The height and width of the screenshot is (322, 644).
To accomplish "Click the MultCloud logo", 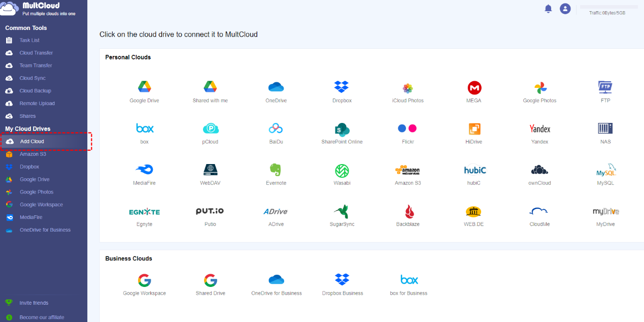I will 39,9.
